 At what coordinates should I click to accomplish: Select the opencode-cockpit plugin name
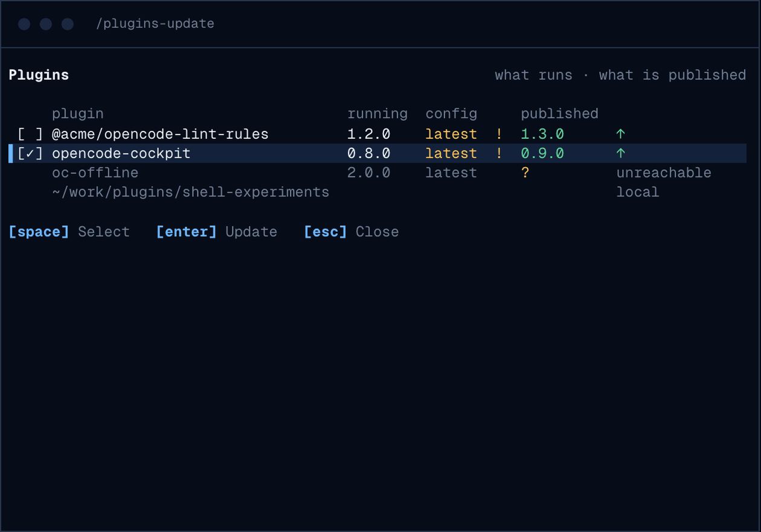(x=121, y=153)
